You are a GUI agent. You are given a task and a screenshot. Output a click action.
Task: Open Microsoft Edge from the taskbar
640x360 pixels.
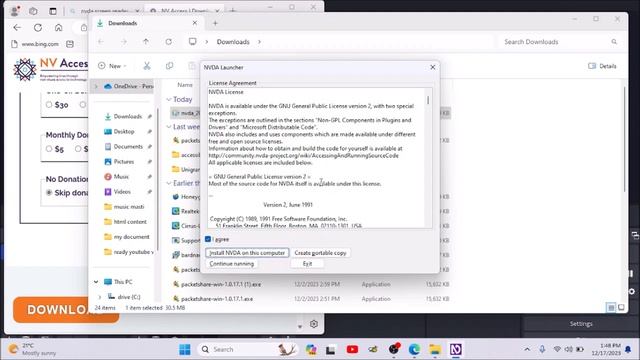414,349
